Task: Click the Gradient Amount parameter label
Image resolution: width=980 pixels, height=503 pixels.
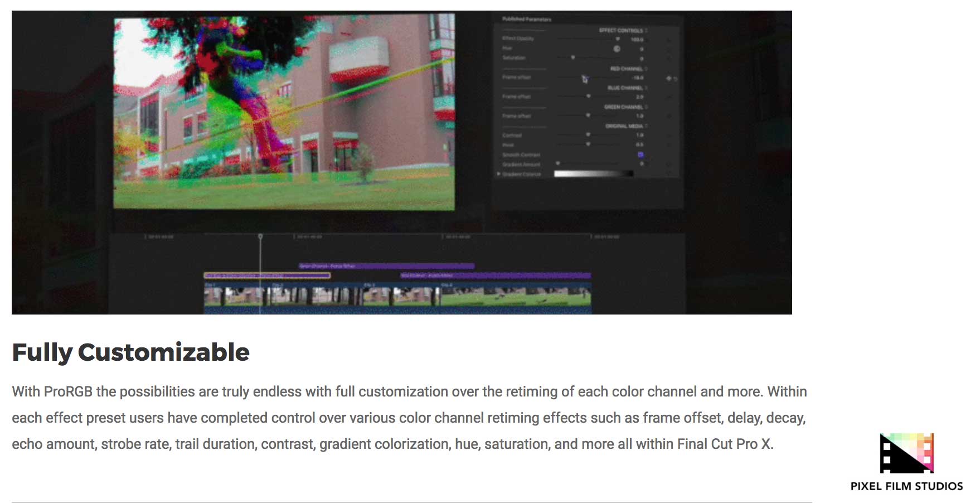Action: [521, 164]
